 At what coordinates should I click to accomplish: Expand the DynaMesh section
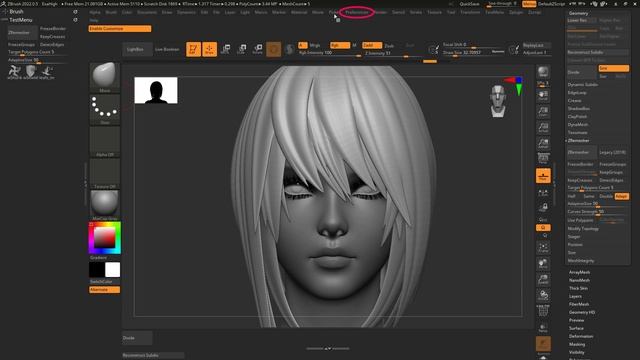tap(578, 124)
